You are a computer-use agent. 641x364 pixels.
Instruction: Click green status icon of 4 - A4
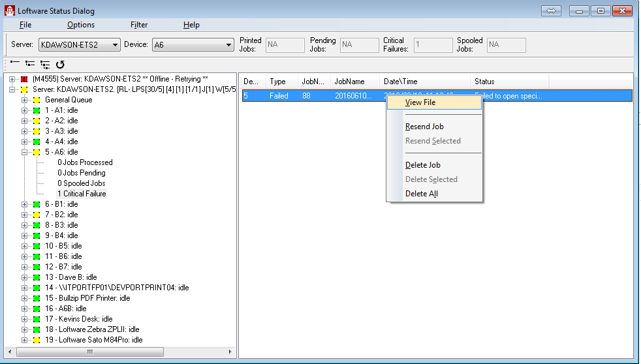coord(37,142)
